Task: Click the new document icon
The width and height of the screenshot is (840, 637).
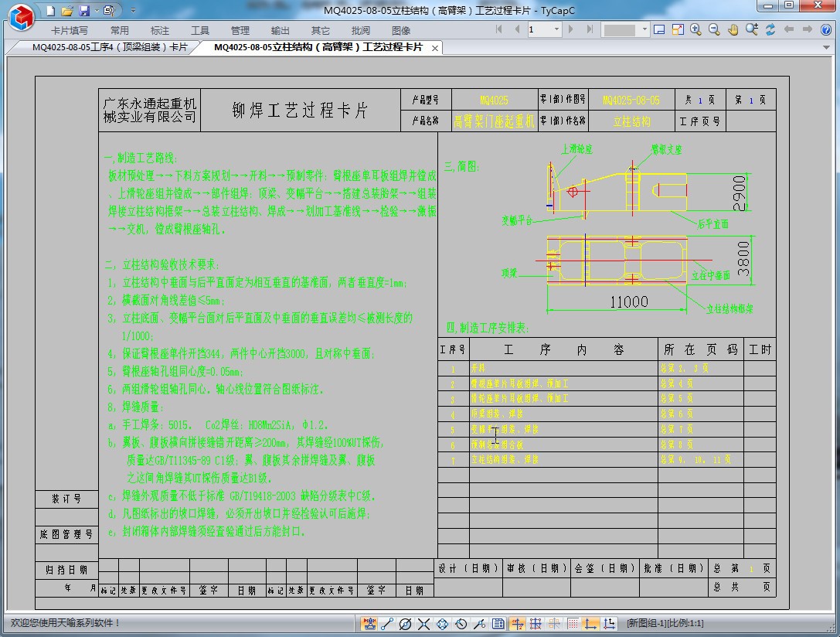Action: [x=50, y=11]
